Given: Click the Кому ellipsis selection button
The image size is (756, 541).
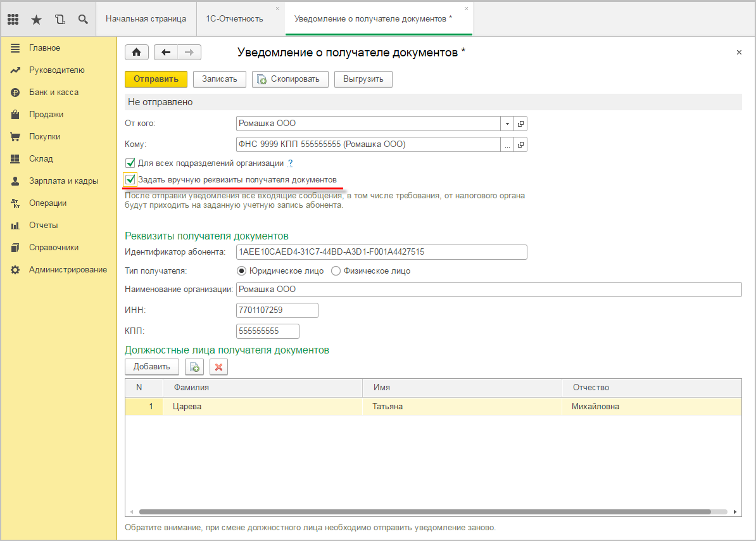Looking at the screenshot, I should 507,144.
